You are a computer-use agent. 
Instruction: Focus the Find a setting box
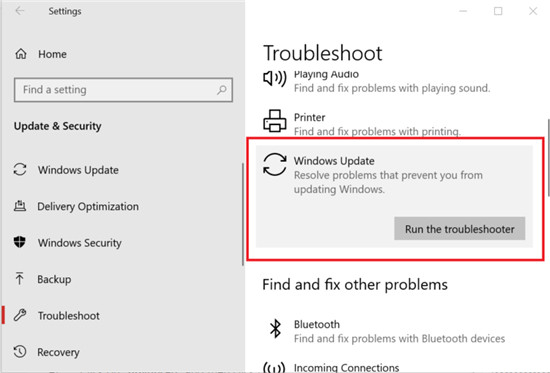123,90
